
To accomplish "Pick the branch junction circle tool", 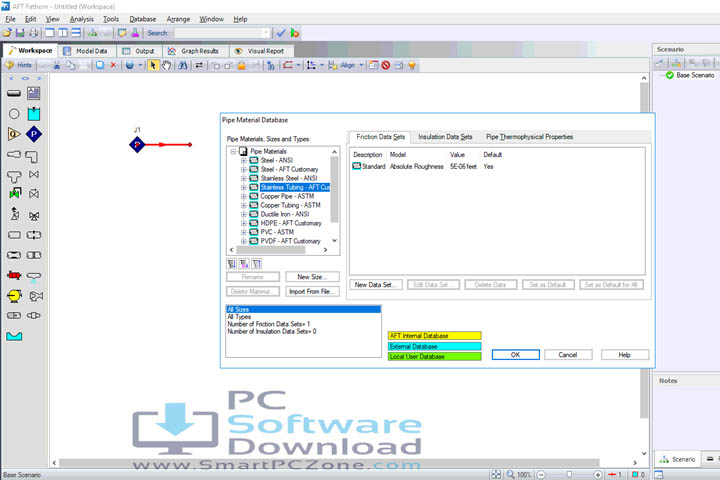I will coord(14,114).
